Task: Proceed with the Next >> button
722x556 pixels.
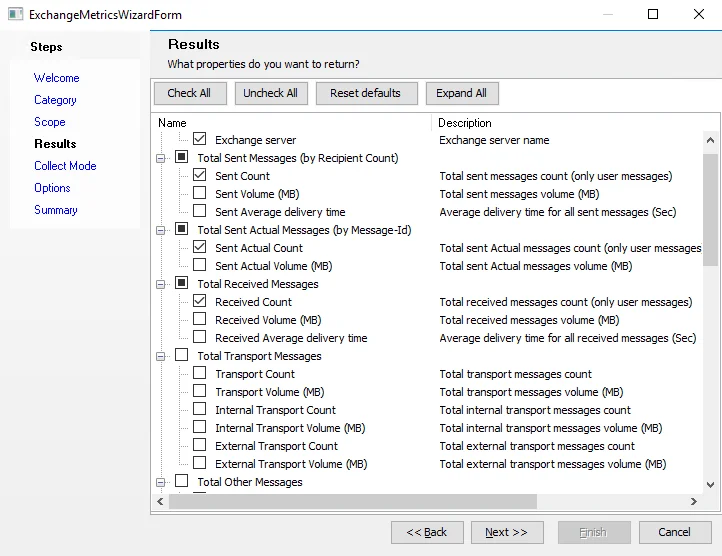Action: [507, 533]
